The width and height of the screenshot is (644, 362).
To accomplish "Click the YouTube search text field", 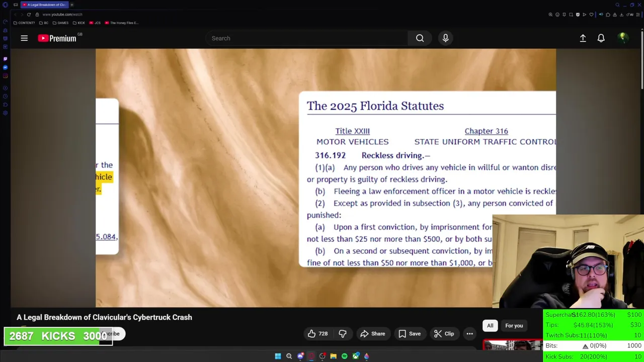I will 307,38.
